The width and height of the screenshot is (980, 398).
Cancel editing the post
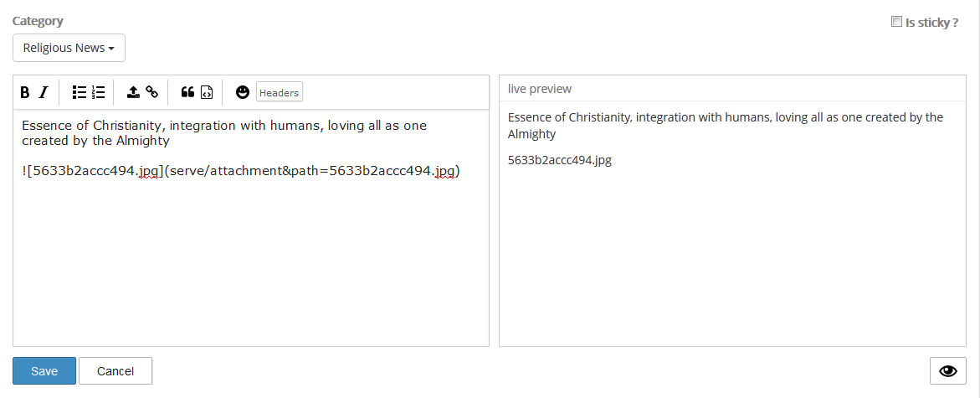point(115,370)
